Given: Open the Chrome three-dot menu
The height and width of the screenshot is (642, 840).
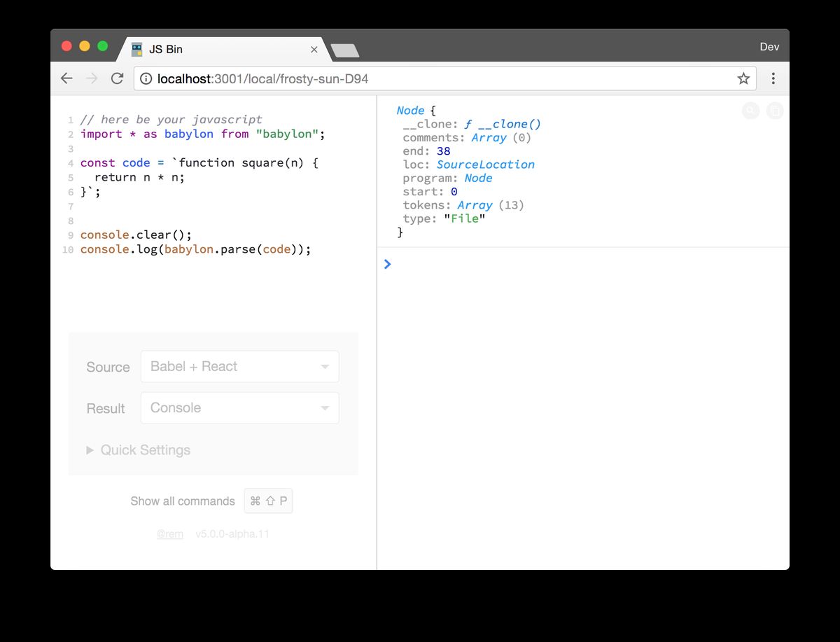Looking at the screenshot, I should click(773, 78).
